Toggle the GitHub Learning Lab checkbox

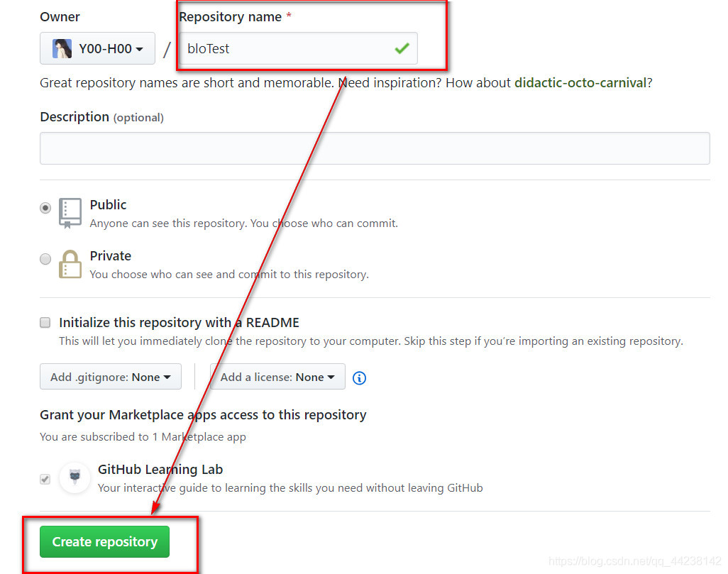[45, 479]
